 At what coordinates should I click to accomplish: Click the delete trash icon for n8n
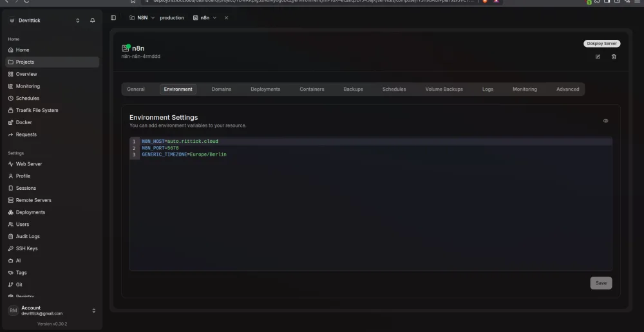click(x=614, y=57)
